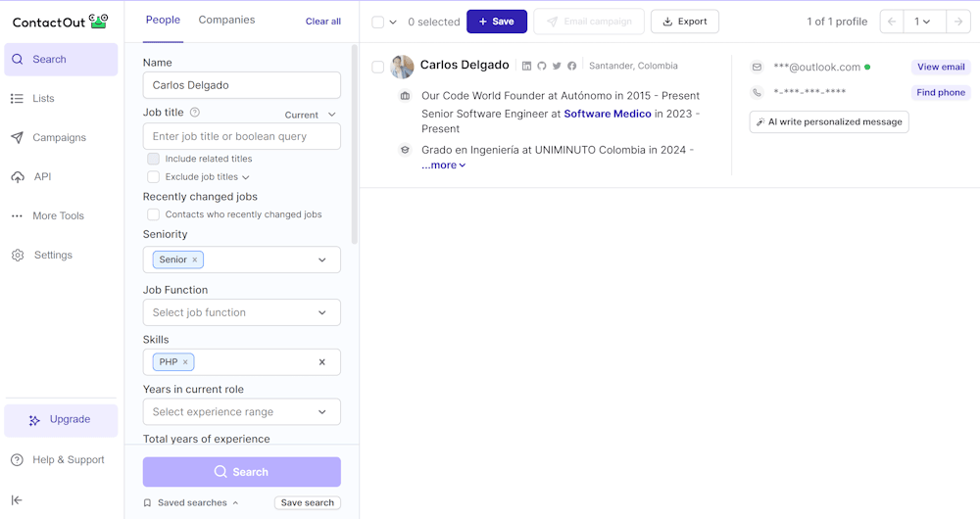Expand the Years in current role dropdown

241,412
